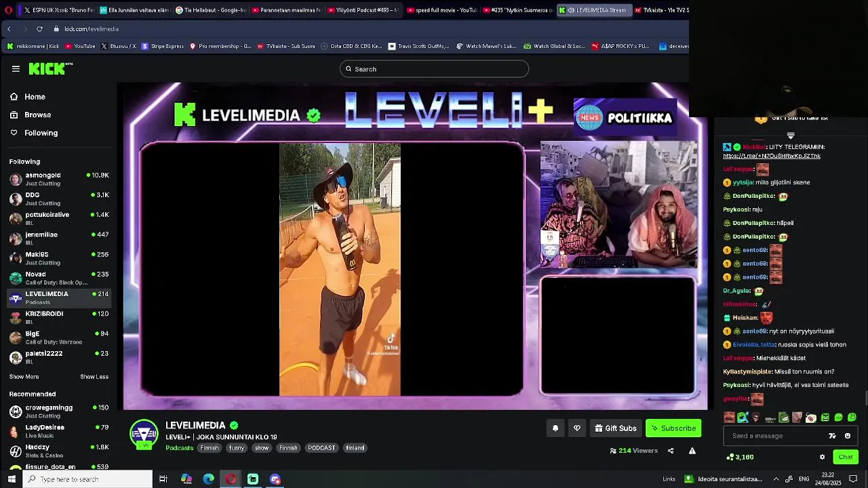
Task: Go back in browser history
Action: click(x=9, y=28)
